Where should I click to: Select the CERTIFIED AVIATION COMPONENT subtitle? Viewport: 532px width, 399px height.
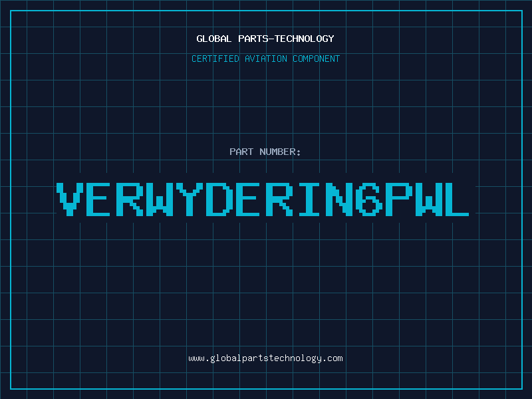(x=265, y=59)
